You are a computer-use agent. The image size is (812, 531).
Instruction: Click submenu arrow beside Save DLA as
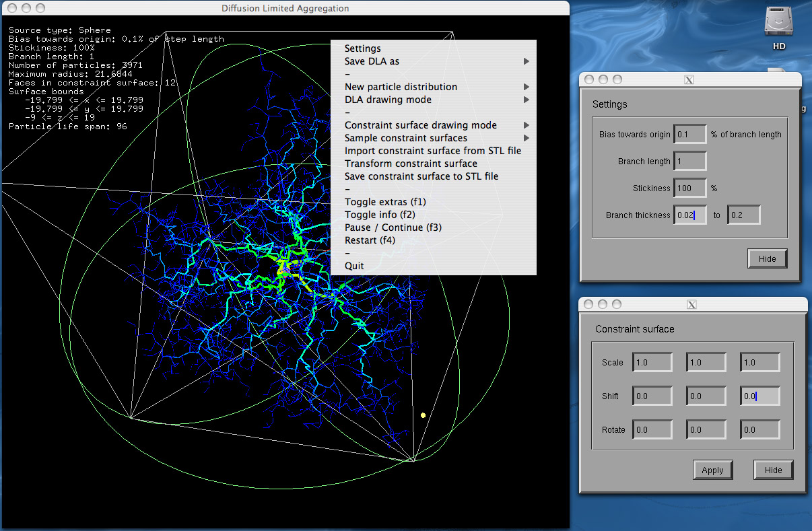click(x=527, y=61)
